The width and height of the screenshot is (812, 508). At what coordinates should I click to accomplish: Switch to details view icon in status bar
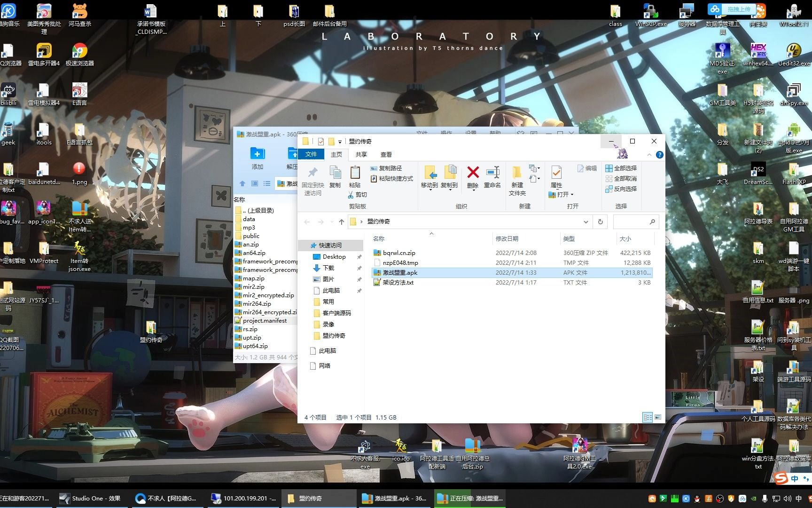648,417
